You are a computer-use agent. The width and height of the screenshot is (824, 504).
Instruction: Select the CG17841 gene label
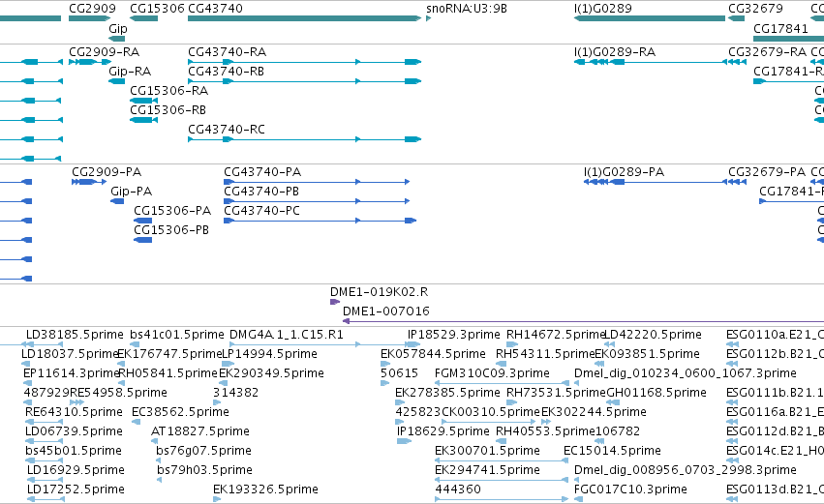tap(780, 28)
